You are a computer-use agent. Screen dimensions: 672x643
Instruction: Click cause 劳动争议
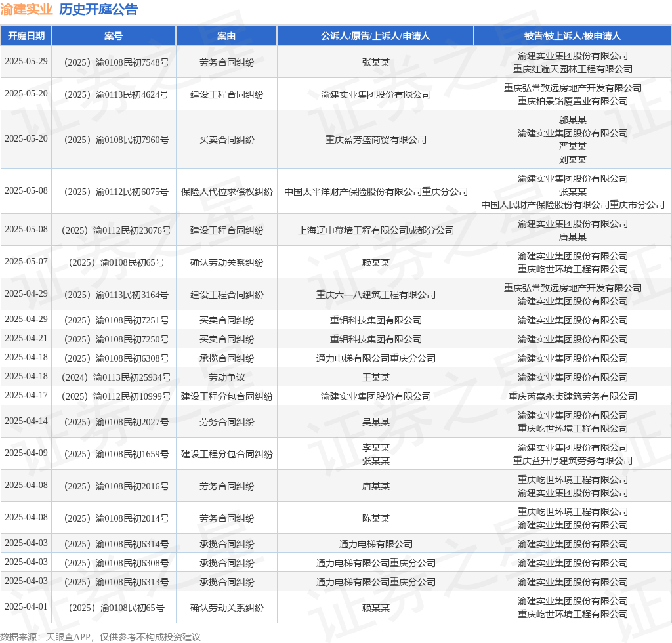(226, 377)
